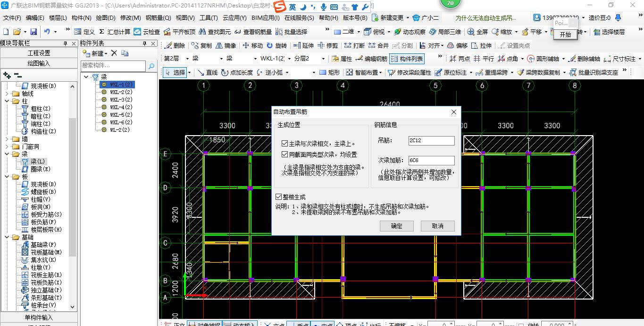Open 查看钢筋量 rebar quantity view
The height and width of the screenshot is (326, 644).
[x=253, y=32]
